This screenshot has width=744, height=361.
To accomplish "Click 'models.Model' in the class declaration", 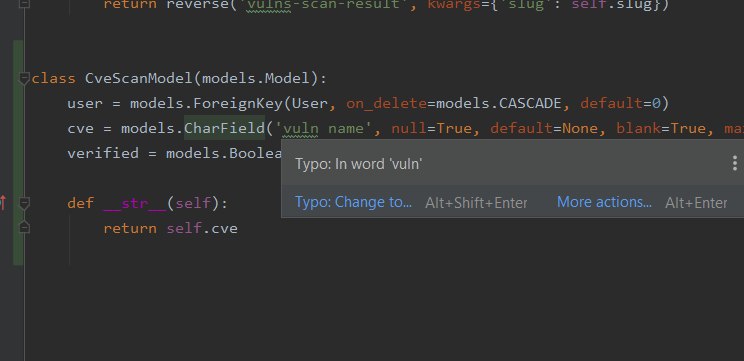I will (256, 78).
